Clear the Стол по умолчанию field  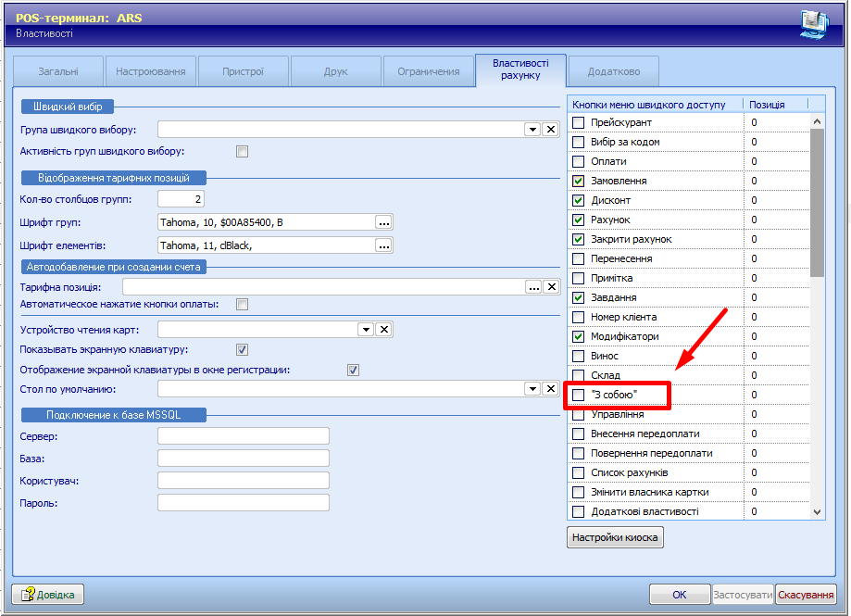pyautogui.click(x=550, y=389)
